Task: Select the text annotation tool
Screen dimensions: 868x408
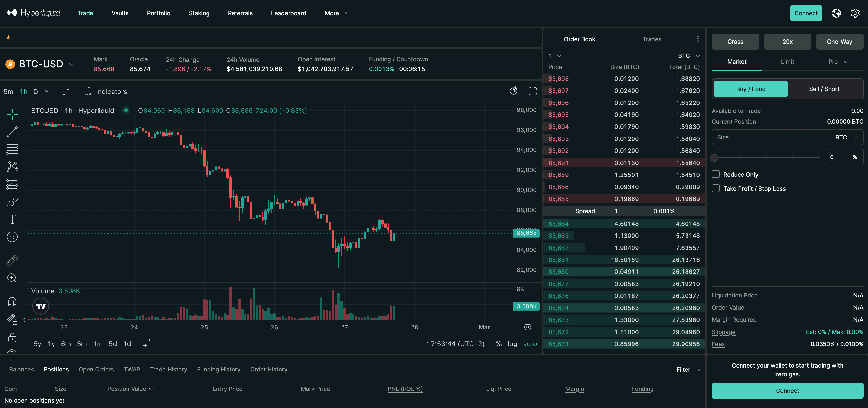Action: click(x=12, y=220)
